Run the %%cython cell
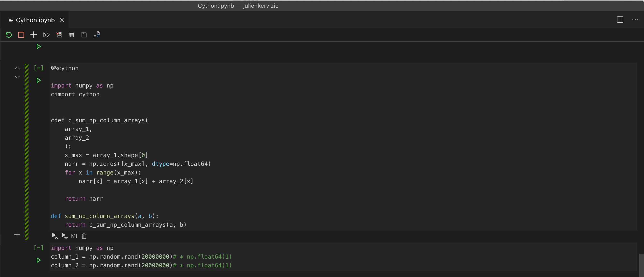 (38, 80)
